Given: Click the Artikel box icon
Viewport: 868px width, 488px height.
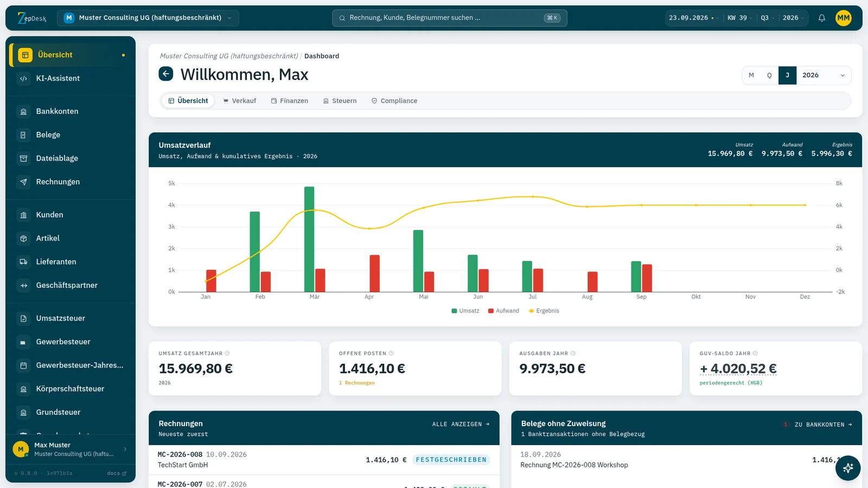Looking at the screenshot, I should 23,239.
